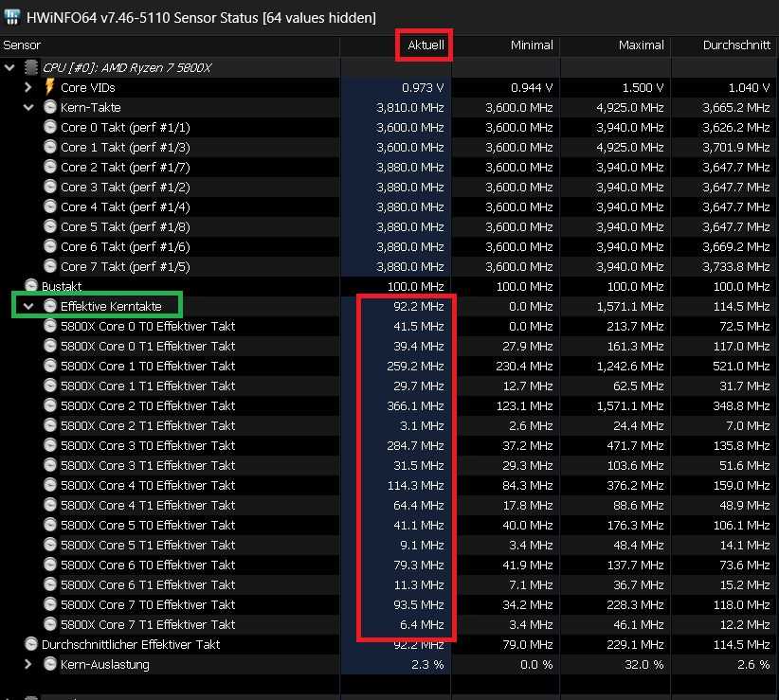Click the icon of Core 4 T0 Effektiver Takt
This screenshot has height=700, width=779.
pyautogui.click(x=50, y=485)
